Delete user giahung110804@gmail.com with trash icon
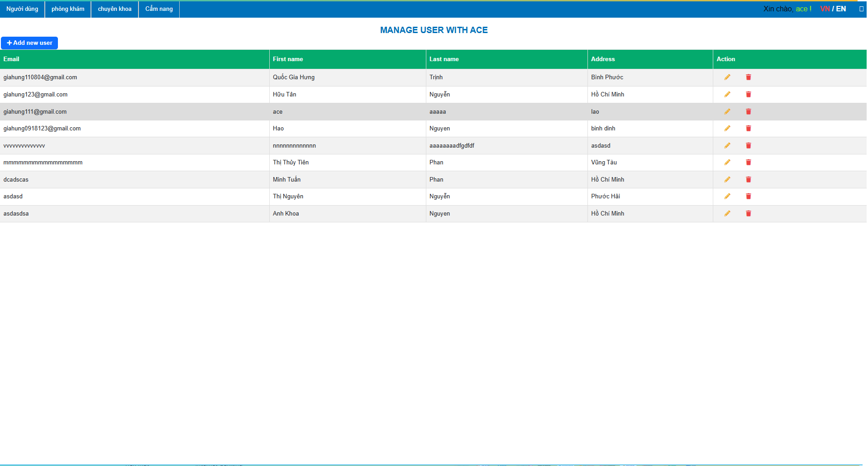Viewport: 868px width, 466px height. (748, 77)
